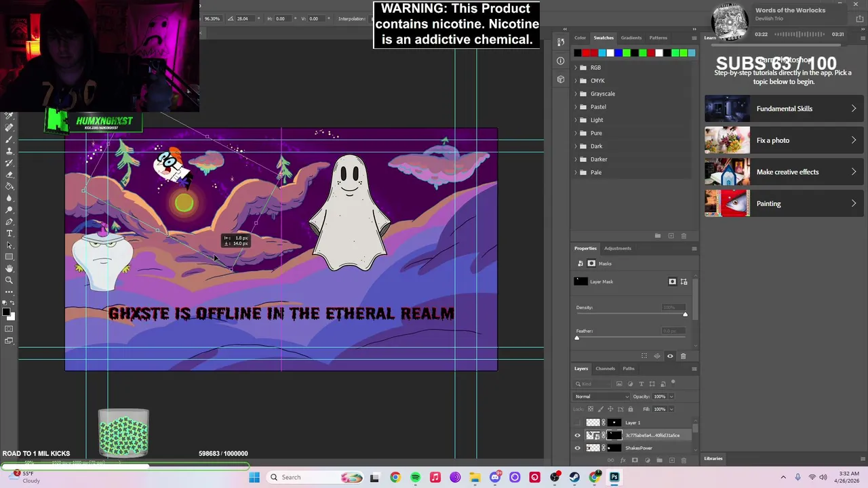Toggle lock transparent pixels
This screenshot has width=868, height=488.
click(x=591, y=409)
